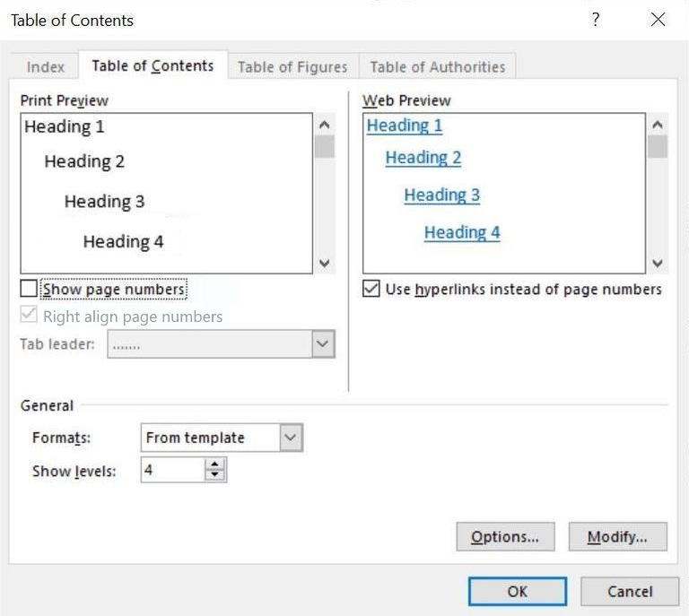Image resolution: width=689 pixels, height=616 pixels.
Task: Open the Modify... styles button
Action: pyautogui.click(x=618, y=536)
